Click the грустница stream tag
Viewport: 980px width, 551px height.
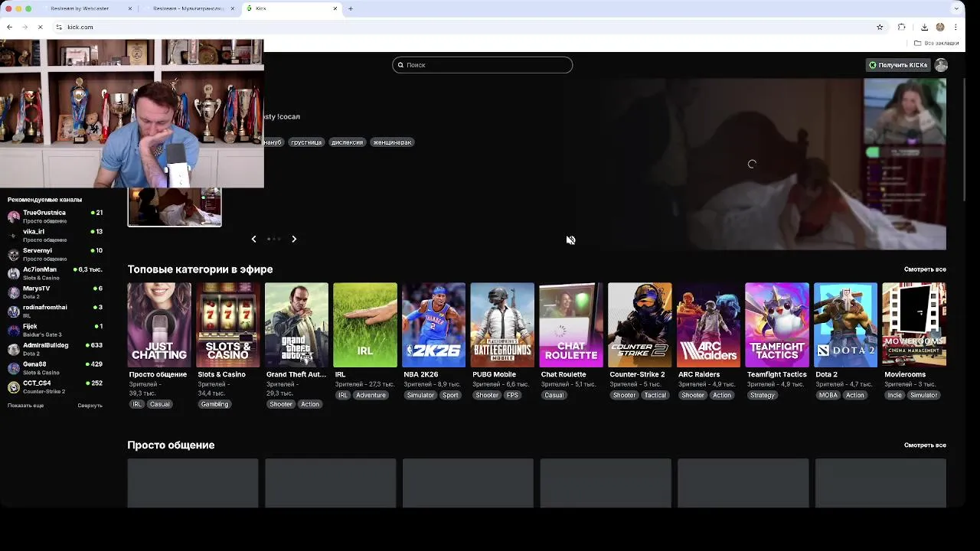[306, 142]
